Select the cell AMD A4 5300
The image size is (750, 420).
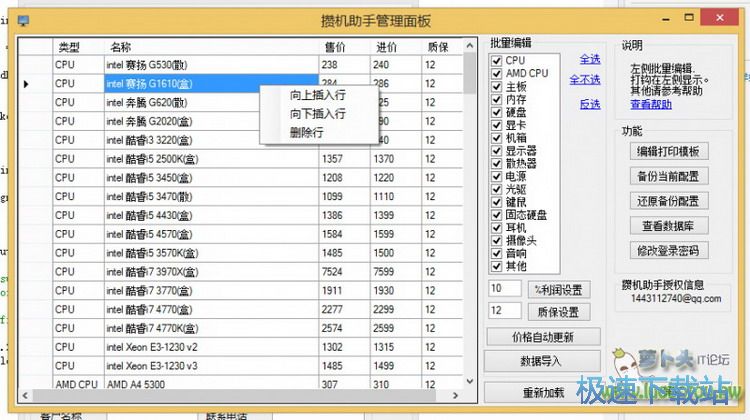coord(211,383)
